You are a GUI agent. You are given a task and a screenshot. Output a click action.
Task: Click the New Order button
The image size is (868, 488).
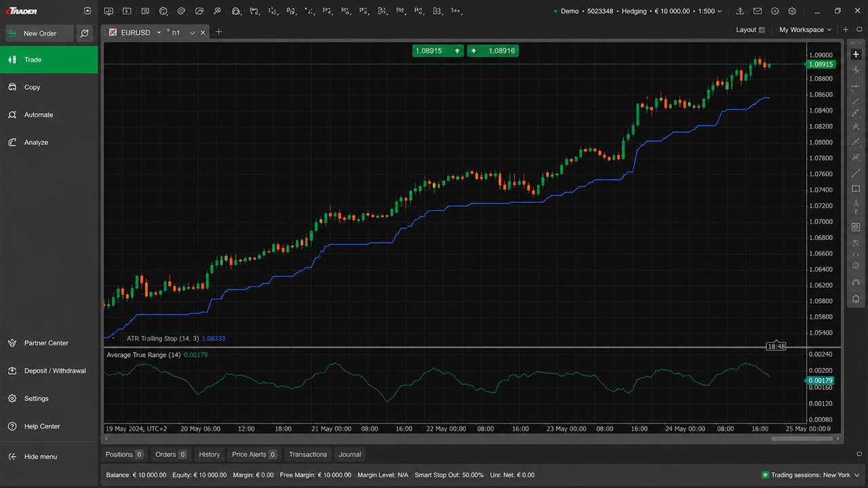(x=39, y=33)
